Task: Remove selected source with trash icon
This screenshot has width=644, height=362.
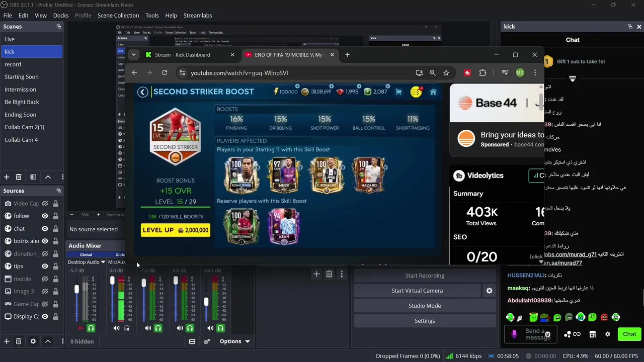Action: tap(19, 341)
